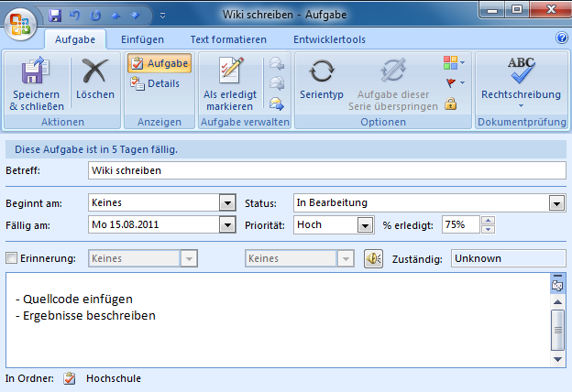Increase % erledigt with up arrow
Viewport: 572px width, 392px height.
click(x=488, y=220)
